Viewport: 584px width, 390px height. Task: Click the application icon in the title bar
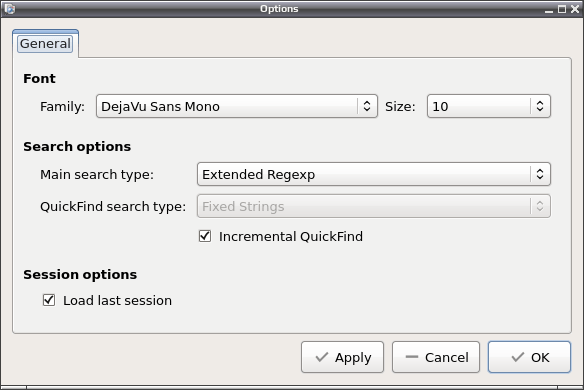click(x=10, y=9)
